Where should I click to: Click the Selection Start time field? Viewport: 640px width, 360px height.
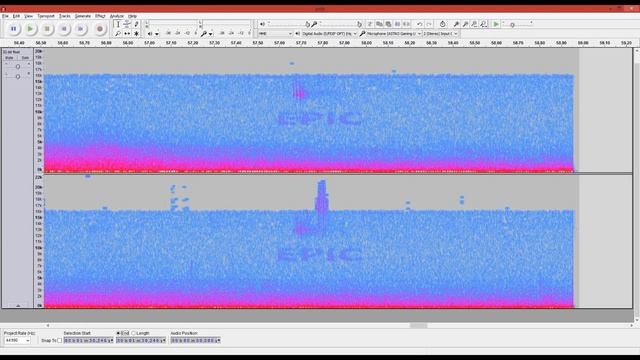click(88, 340)
